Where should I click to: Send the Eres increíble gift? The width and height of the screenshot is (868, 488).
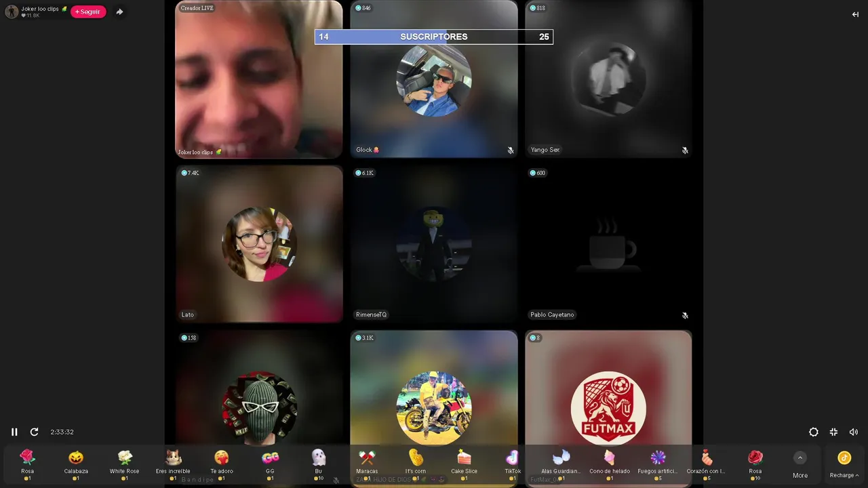coord(173,465)
